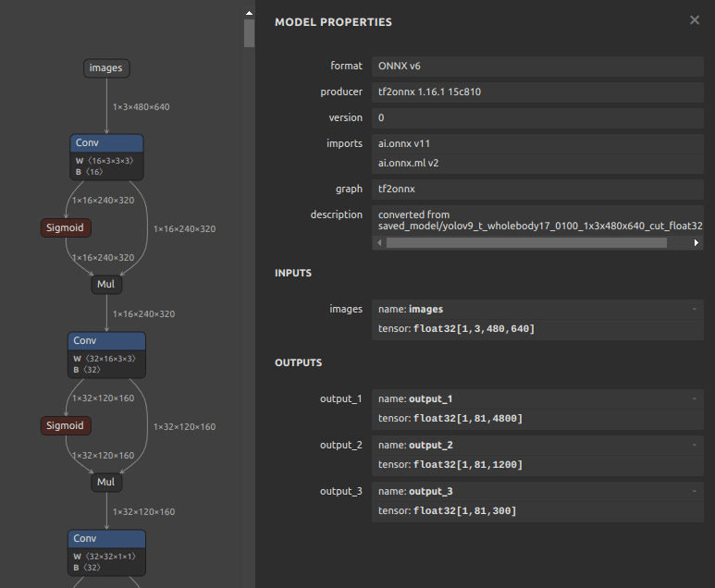Click the Sigmoid node with 1×16×240×320 output
This screenshot has width=715, height=588.
[66, 227]
